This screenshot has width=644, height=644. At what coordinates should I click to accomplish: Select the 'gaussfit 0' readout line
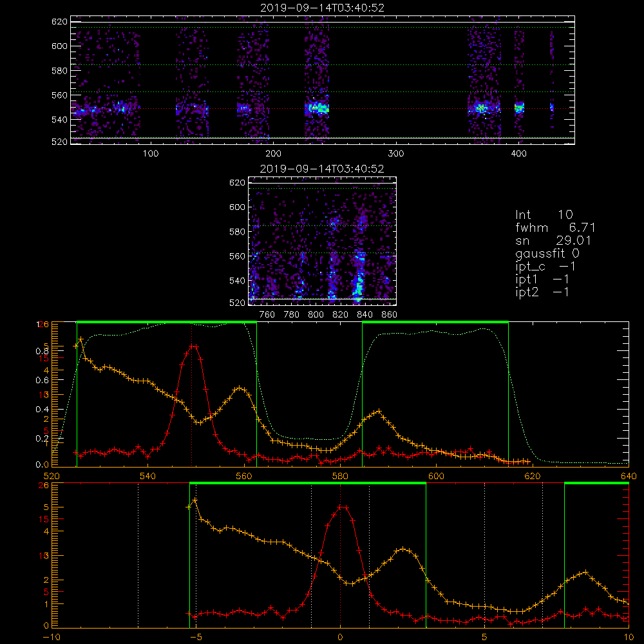547,254
